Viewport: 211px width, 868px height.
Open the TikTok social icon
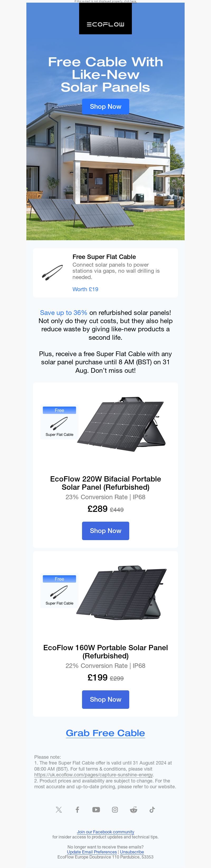152,809
